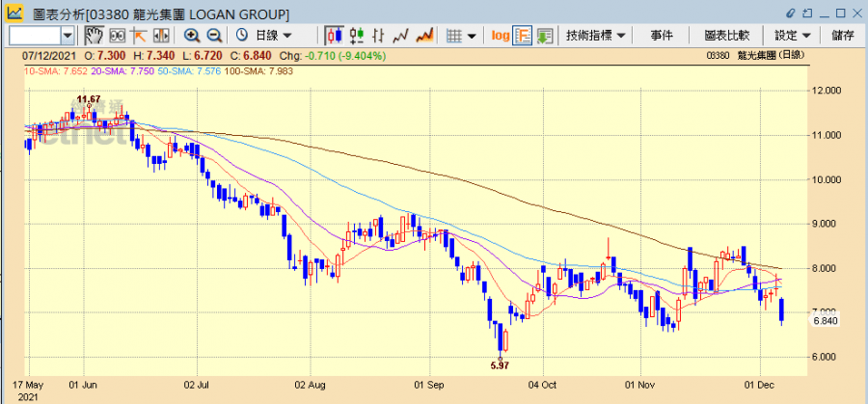Open the 技術指標 menu
The height and width of the screenshot is (404, 868).
pos(596,35)
